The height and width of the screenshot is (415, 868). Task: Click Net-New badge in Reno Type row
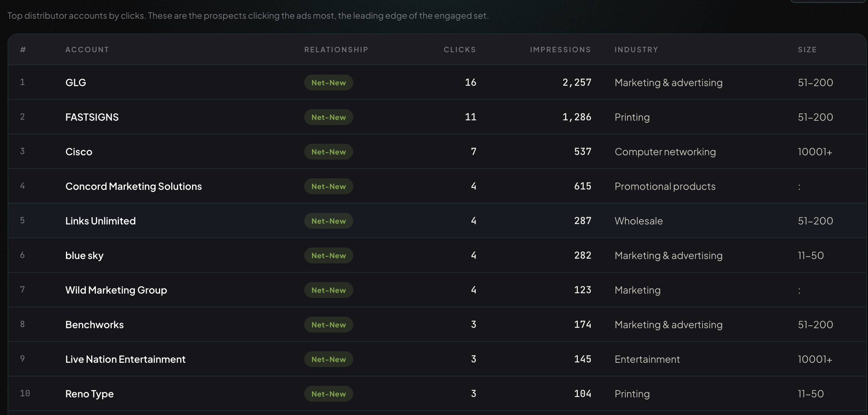pyautogui.click(x=329, y=394)
